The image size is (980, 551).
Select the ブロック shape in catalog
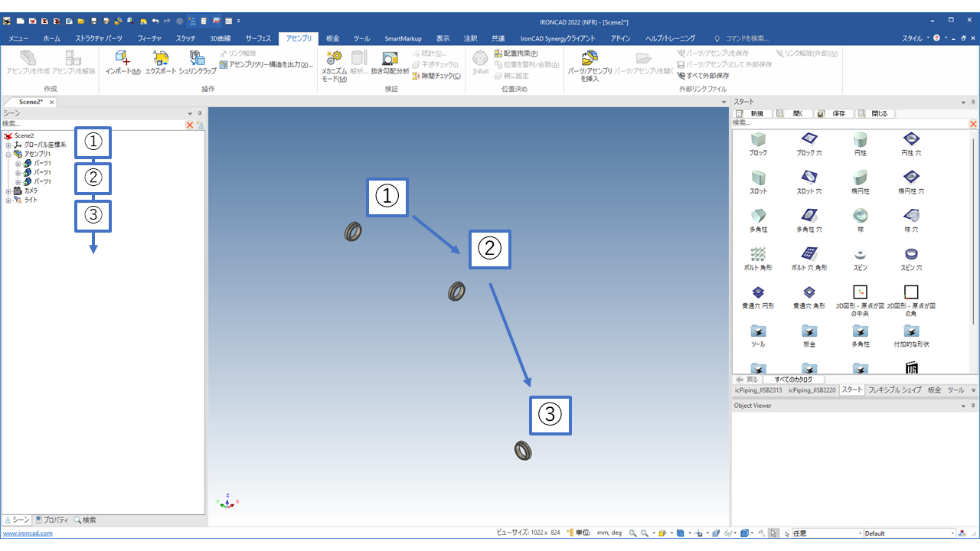coord(758,143)
